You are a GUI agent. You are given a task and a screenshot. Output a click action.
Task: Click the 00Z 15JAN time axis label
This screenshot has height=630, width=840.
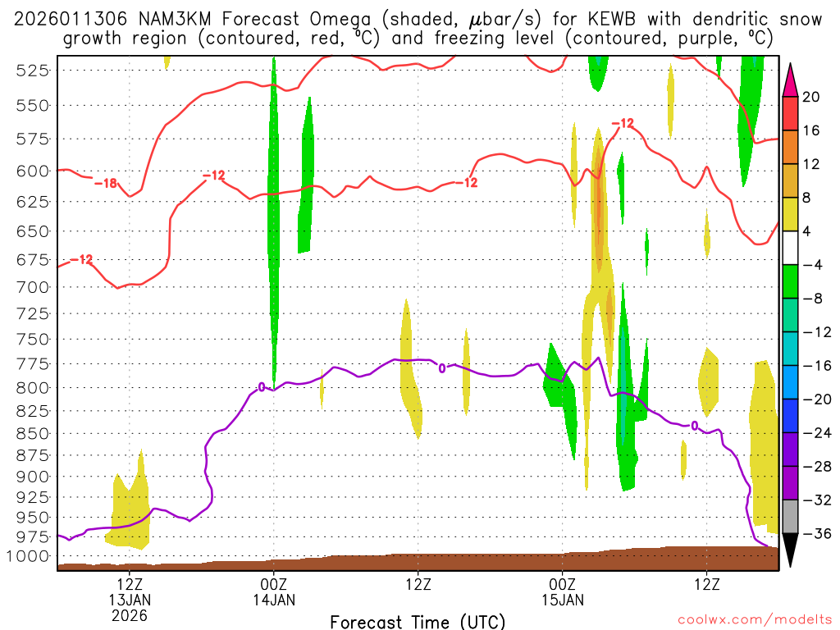coord(563,592)
